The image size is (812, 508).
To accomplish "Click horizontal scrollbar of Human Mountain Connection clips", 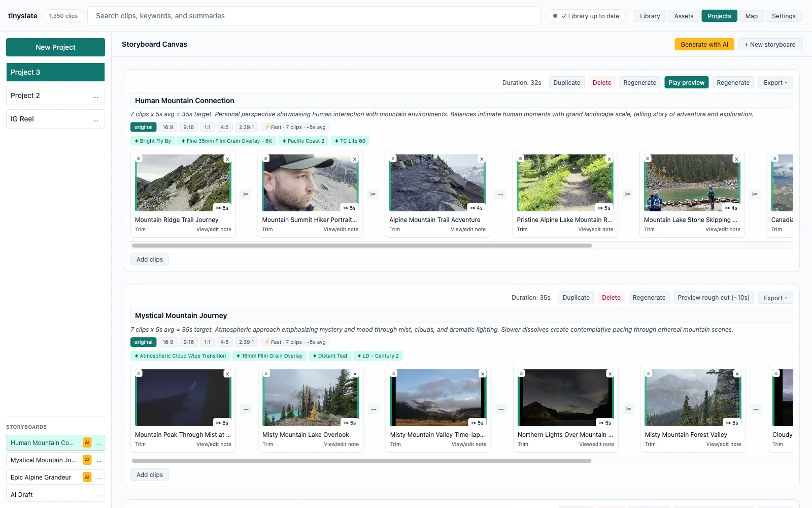I will pos(362,245).
